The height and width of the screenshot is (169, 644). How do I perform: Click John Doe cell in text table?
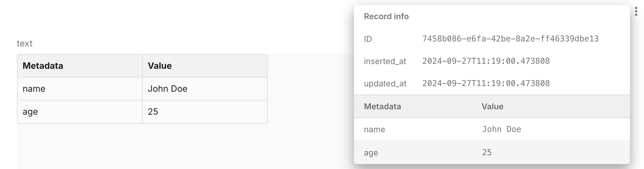205,89
